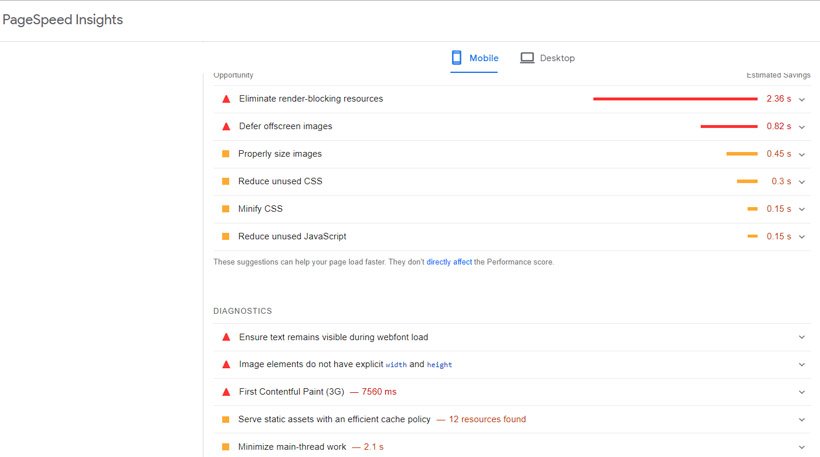The image size is (820, 457).
Task: Click 'Image elements do not have explicit' text
Action: 311,364
